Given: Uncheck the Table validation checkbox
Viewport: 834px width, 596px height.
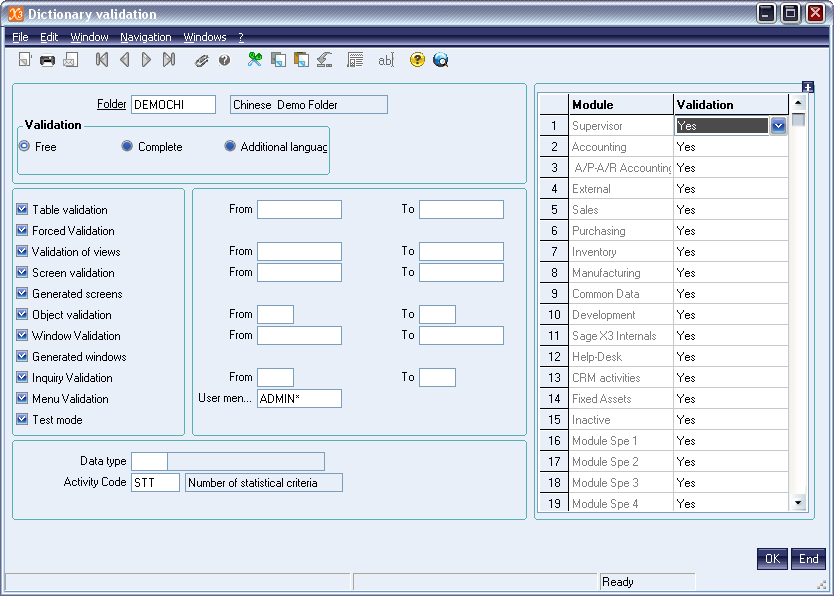Looking at the screenshot, I should pos(22,210).
